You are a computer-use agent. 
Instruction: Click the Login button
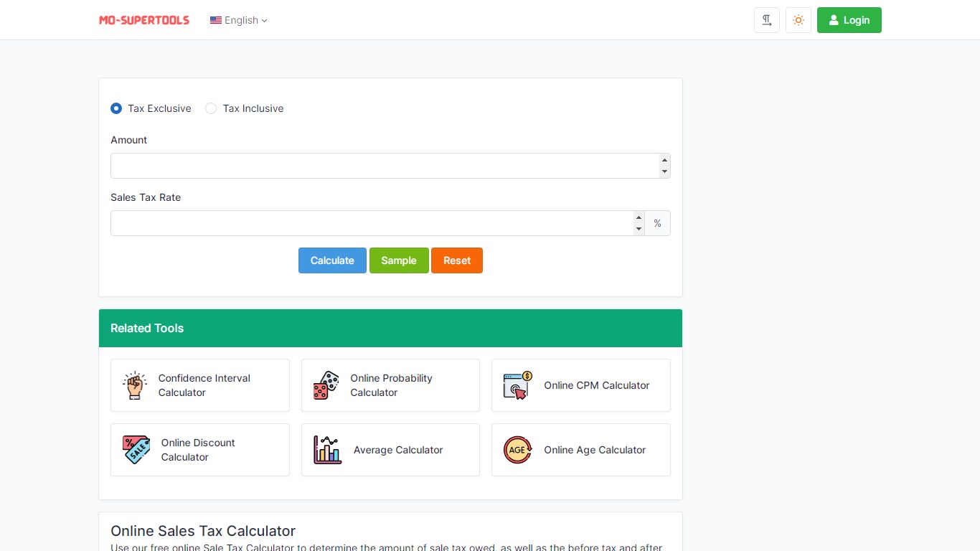point(849,20)
